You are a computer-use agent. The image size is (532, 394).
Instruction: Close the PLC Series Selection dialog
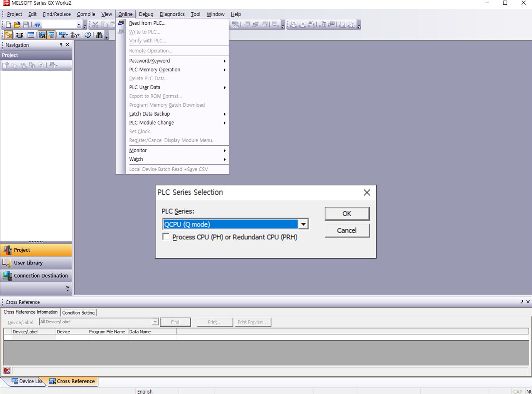[x=367, y=192]
